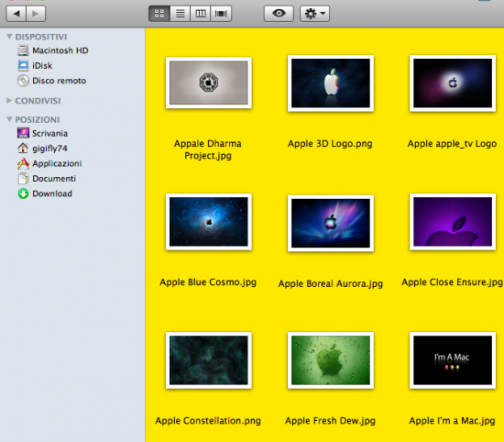Open Quick Look with the eye button

[279, 14]
